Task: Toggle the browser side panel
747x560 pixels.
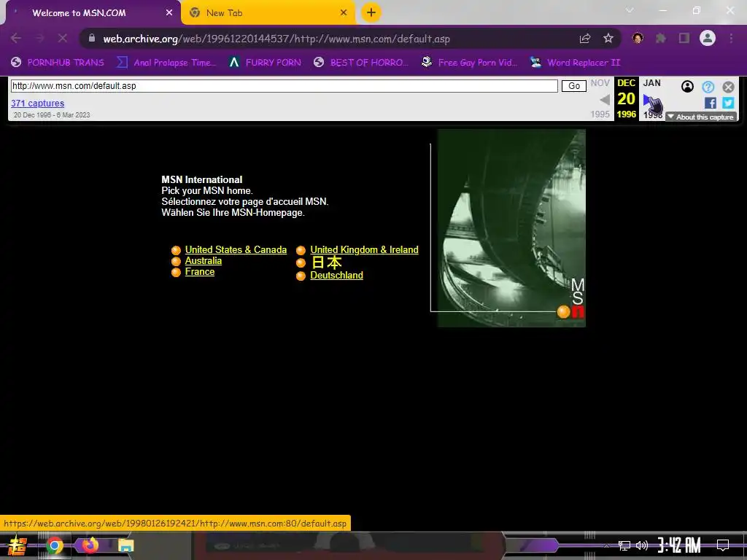Action: (x=684, y=38)
